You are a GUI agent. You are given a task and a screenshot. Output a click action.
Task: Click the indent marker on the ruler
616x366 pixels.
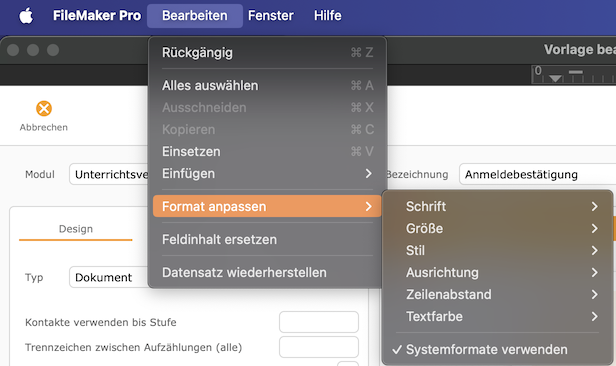pos(555,78)
